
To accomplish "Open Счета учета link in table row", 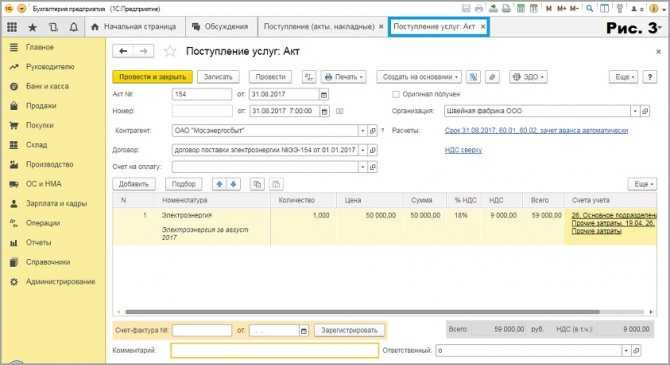I will 613,223.
